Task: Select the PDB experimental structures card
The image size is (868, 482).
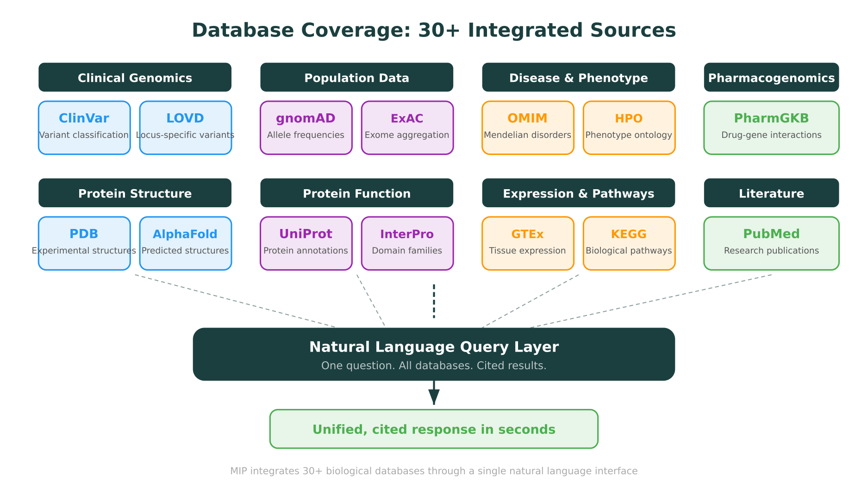Action: point(84,243)
